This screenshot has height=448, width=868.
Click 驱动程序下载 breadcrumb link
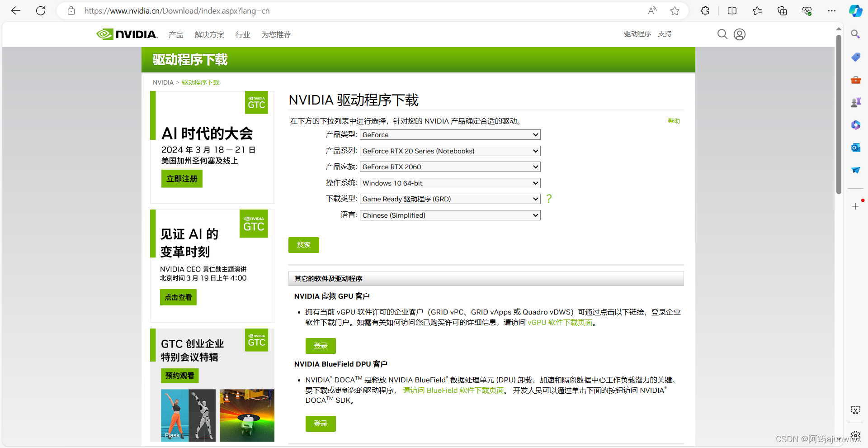click(x=201, y=82)
